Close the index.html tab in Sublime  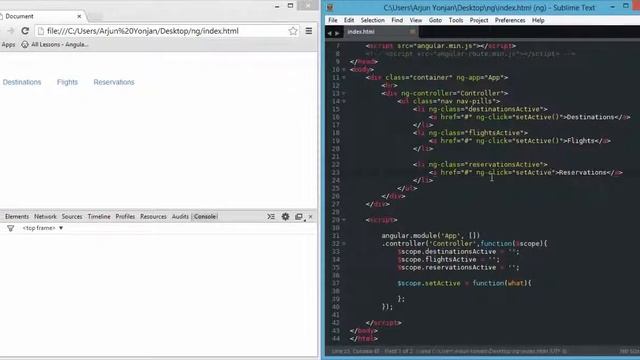click(413, 32)
